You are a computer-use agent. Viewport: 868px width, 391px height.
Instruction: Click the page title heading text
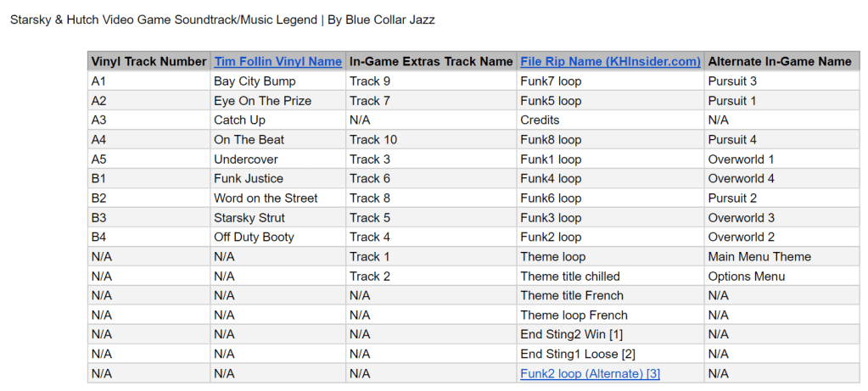[222, 19]
